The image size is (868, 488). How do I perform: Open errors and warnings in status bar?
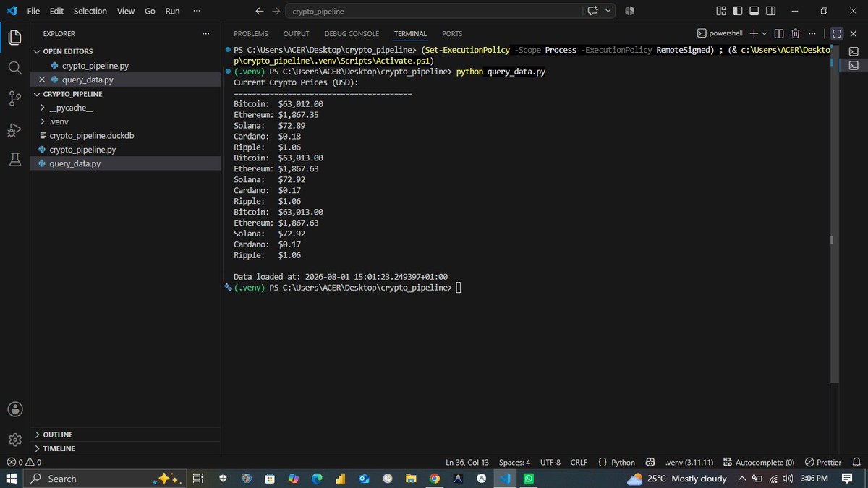24,462
